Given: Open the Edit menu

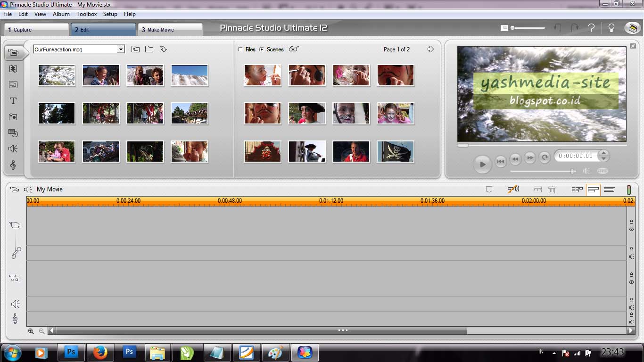Looking at the screenshot, I should [x=23, y=14].
